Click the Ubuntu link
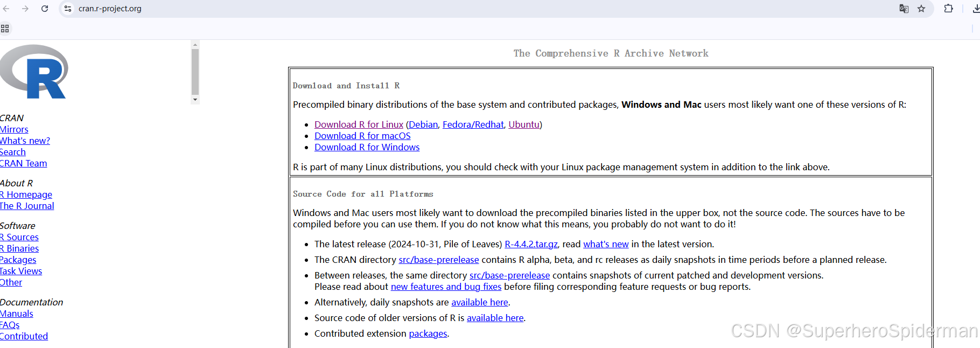The height and width of the screenshot is (348, 980). click(524, 124)
